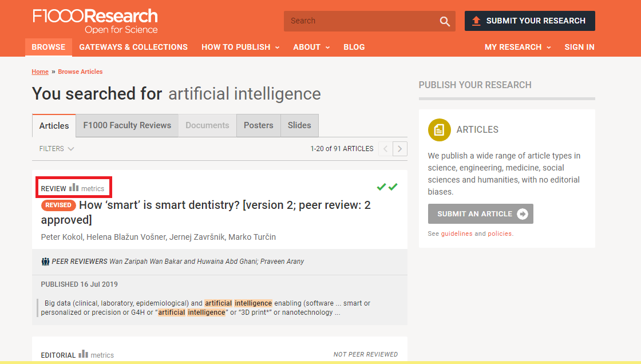641x364 pixels.
Task: Expand the My Research menu
Action: (x=517, y=47)
